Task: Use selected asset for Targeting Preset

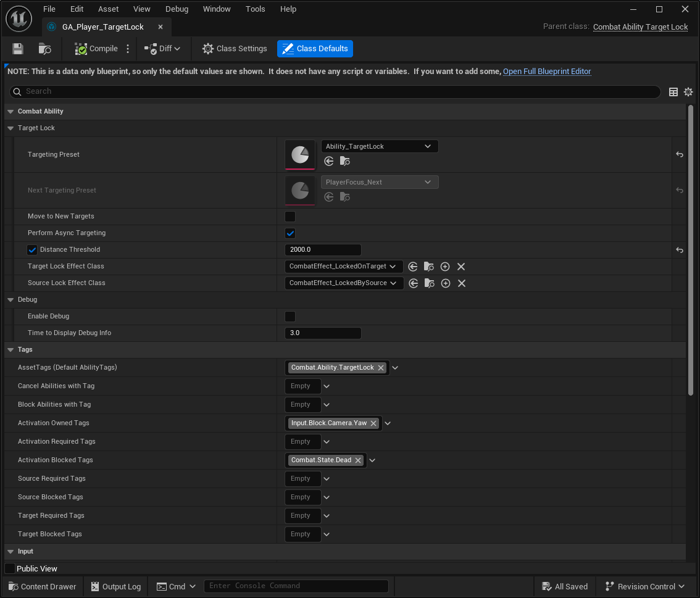Action: point(329,161)
